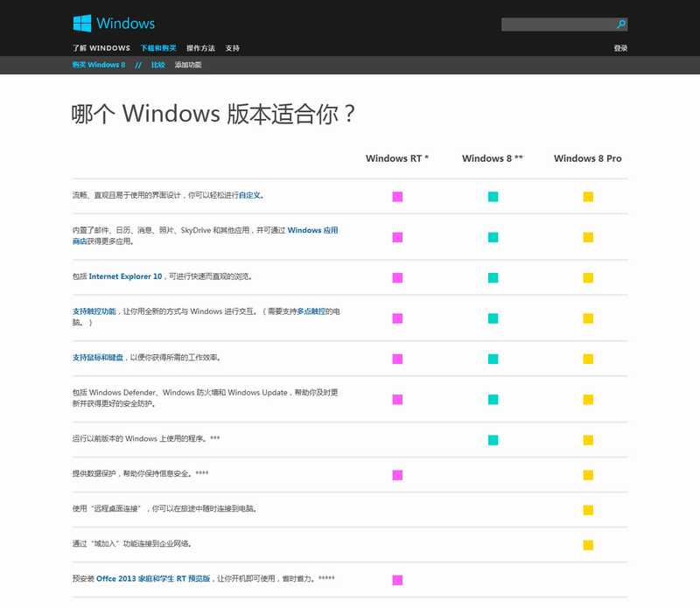
Task: Click the Windows 8 Pro column header
Action: [587, 158]
